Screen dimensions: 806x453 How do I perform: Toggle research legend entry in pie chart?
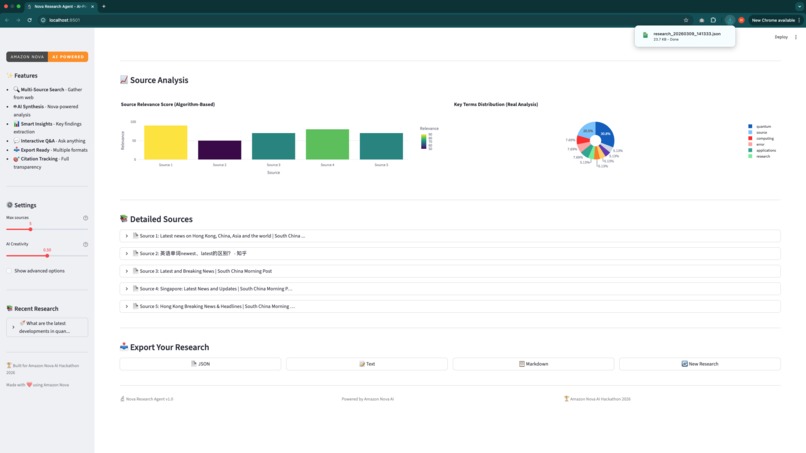(759, 156)
